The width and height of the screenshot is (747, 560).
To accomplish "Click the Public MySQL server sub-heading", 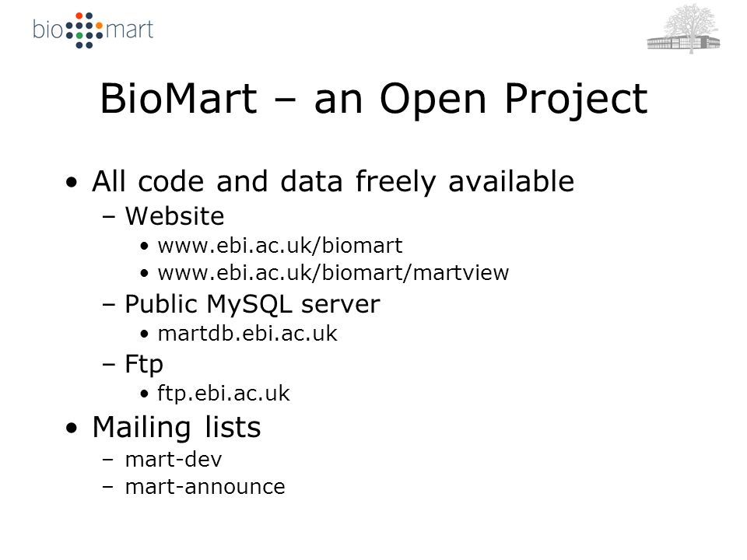I will click(x=252, y=304).
